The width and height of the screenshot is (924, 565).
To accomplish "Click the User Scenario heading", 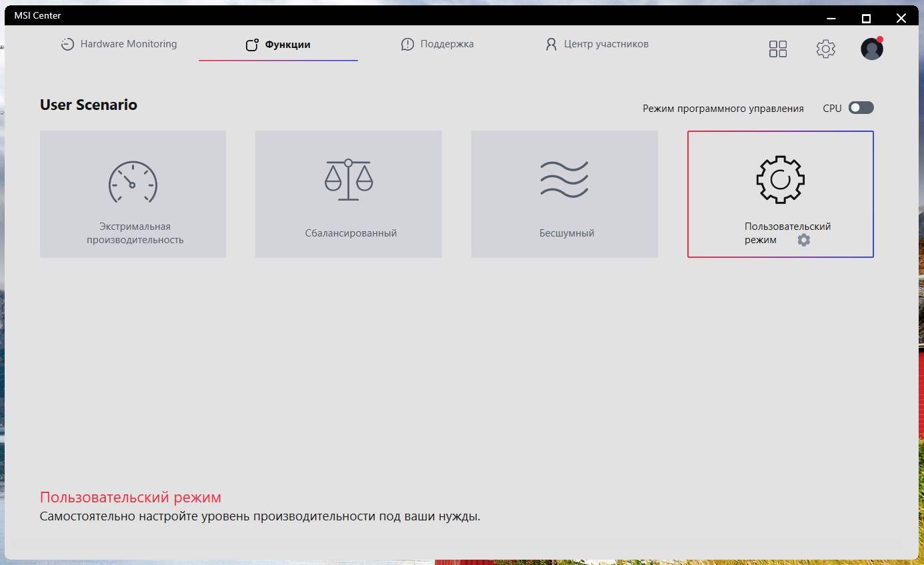I will tap(89, 105).
